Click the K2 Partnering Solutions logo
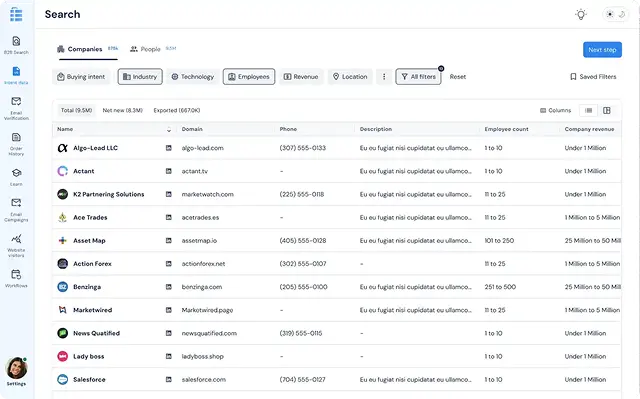The width and height of the screenshot is (640, 399). [x=62, y=194]
